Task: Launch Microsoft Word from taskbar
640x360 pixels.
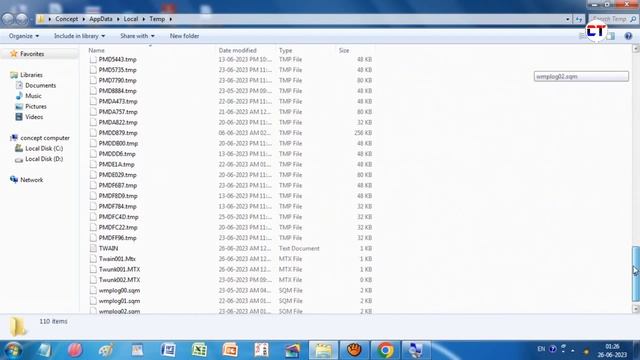Action: pos(168,350)
